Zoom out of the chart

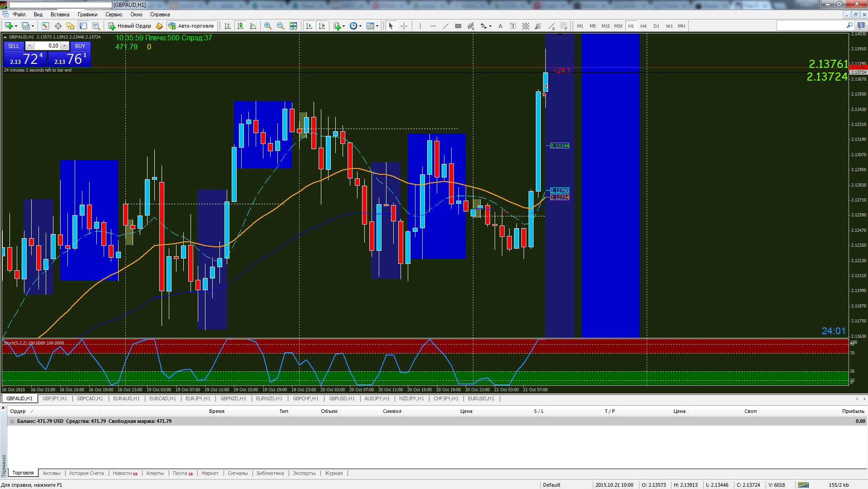pos(281,26)
